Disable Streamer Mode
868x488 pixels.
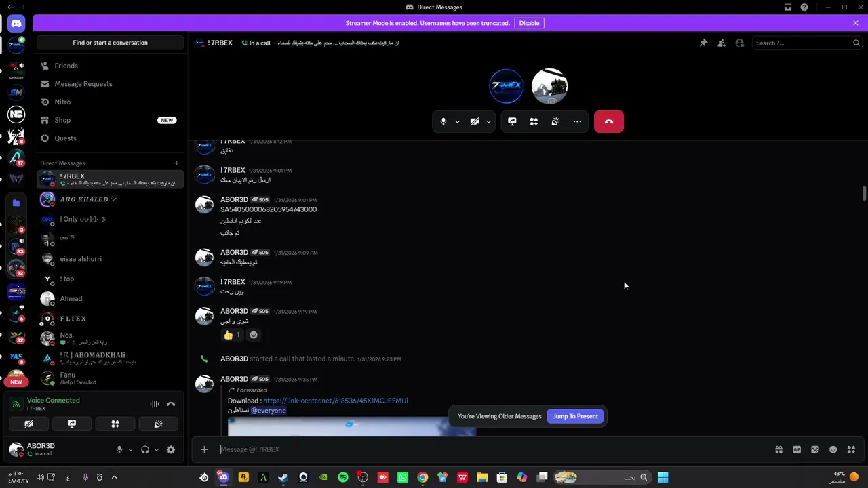click(529, 23)
